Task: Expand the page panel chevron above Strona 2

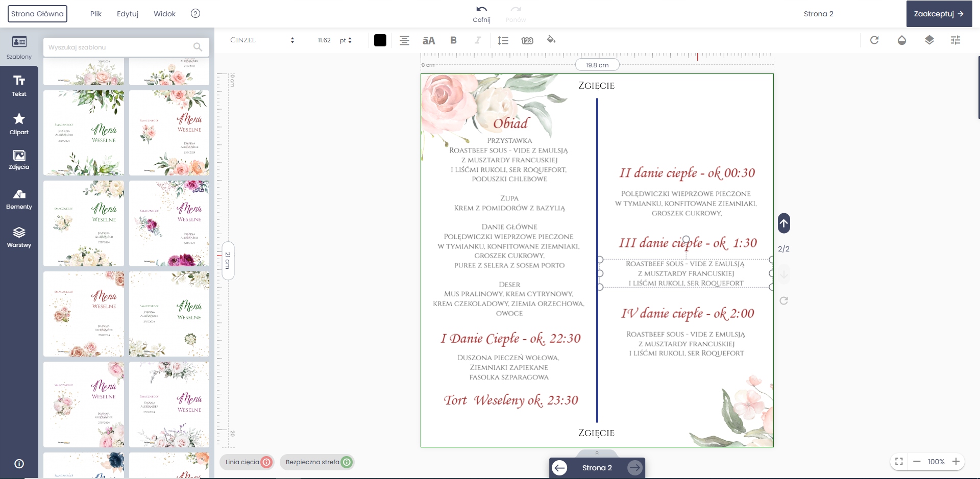Action: tap(597, 452)
